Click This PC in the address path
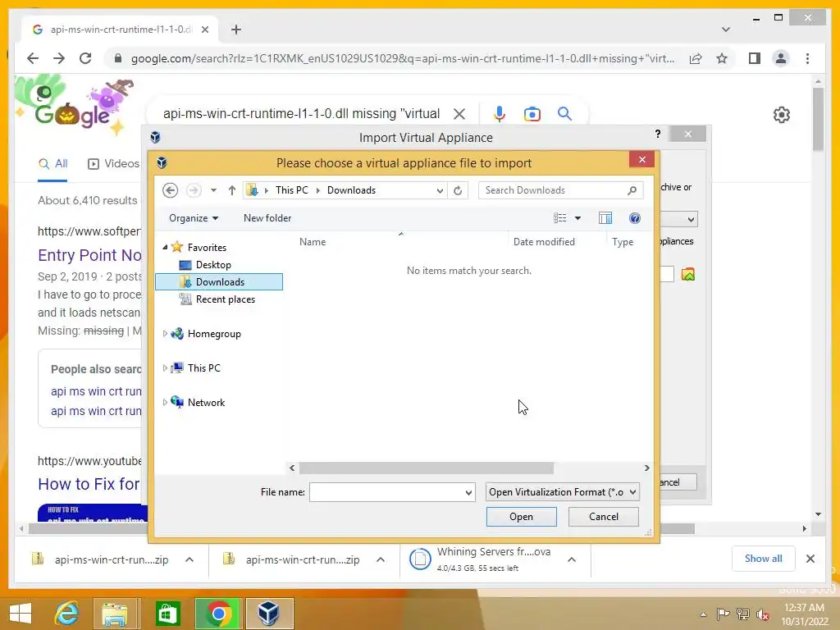Screen dimensions: 840x630 point(291,190)
